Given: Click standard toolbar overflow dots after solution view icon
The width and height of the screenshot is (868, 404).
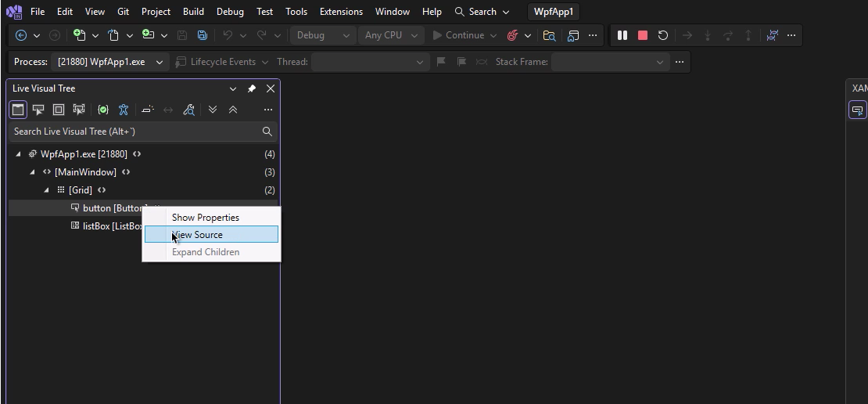Looking at the screenshot, I should pyautogui.click(x=592, y=35).
